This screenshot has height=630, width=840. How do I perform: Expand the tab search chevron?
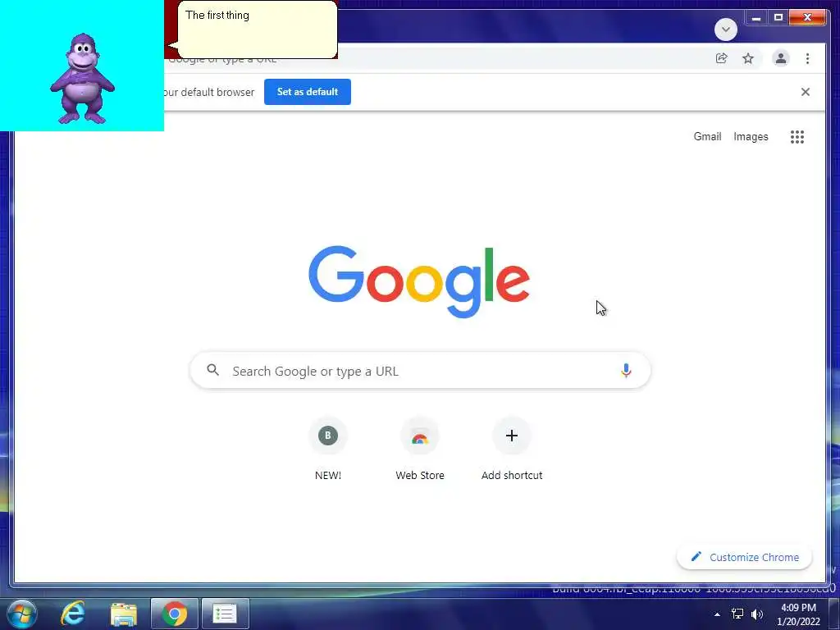726,30
